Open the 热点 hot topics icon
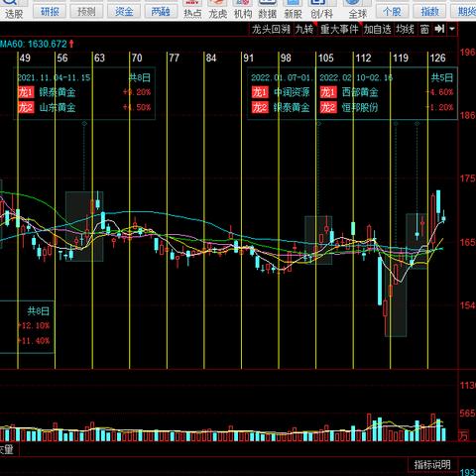 192,9
